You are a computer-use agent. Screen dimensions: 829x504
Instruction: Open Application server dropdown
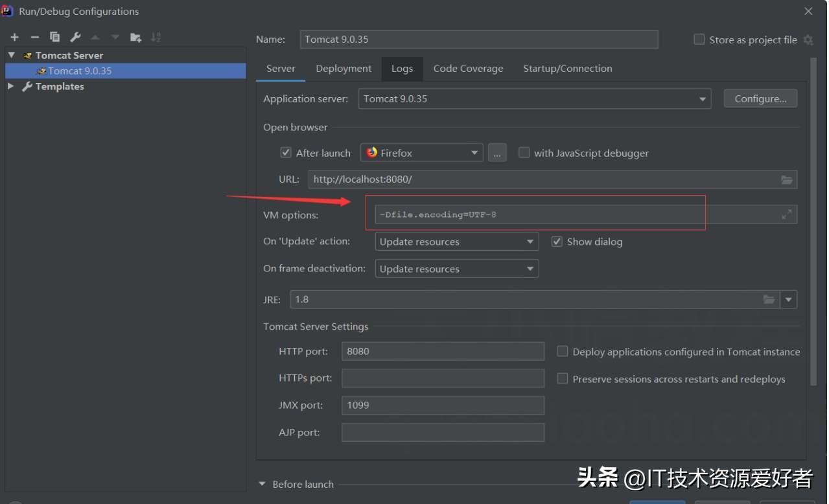(x=535, y=98)
